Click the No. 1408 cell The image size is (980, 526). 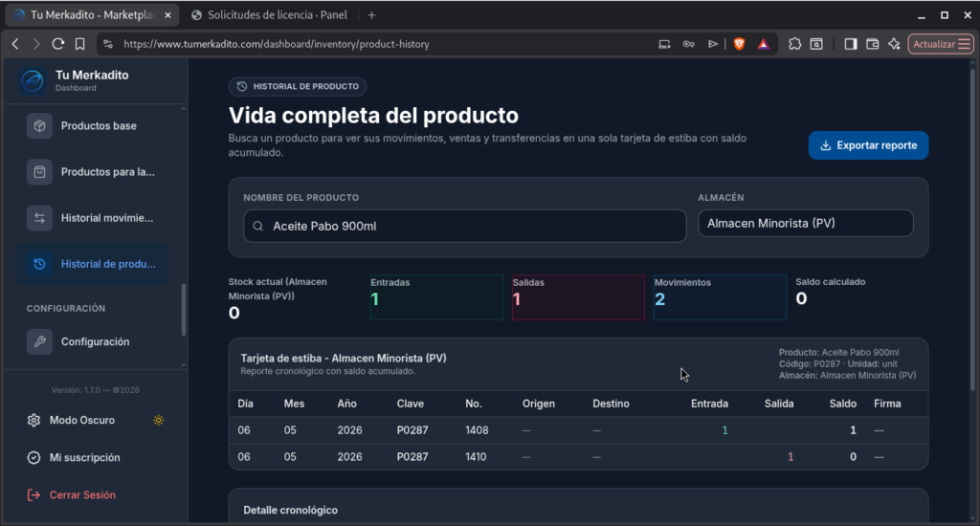click(x=477, y=430)
